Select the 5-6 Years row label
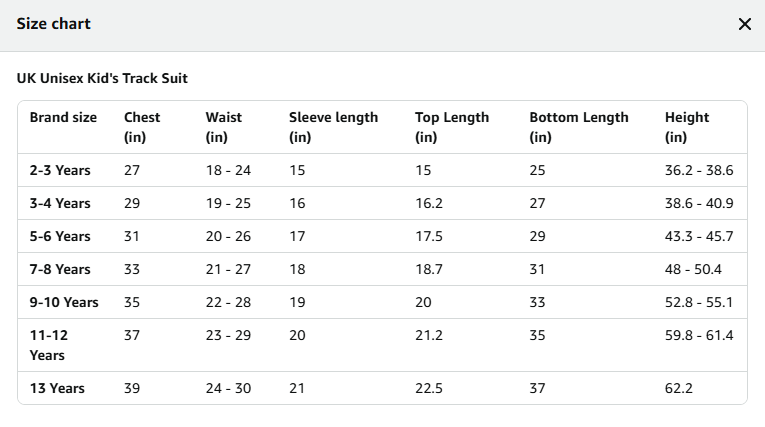The width and height of the screenshot is (765, 427). click(60, 236)
